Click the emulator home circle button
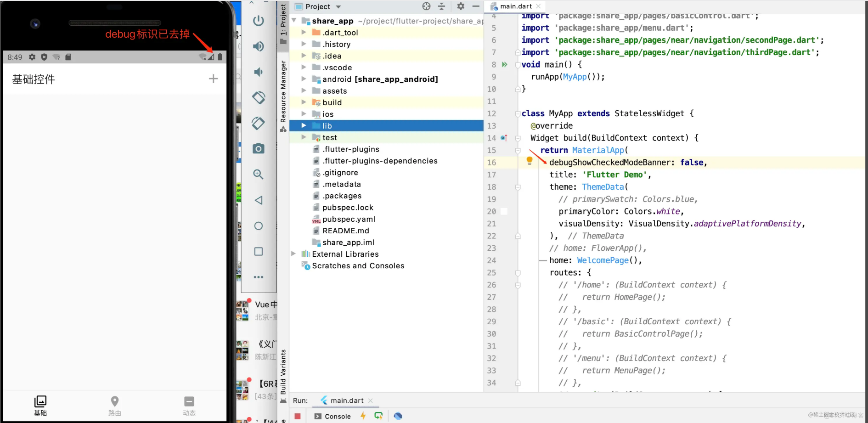 click(x=259, y=226)
